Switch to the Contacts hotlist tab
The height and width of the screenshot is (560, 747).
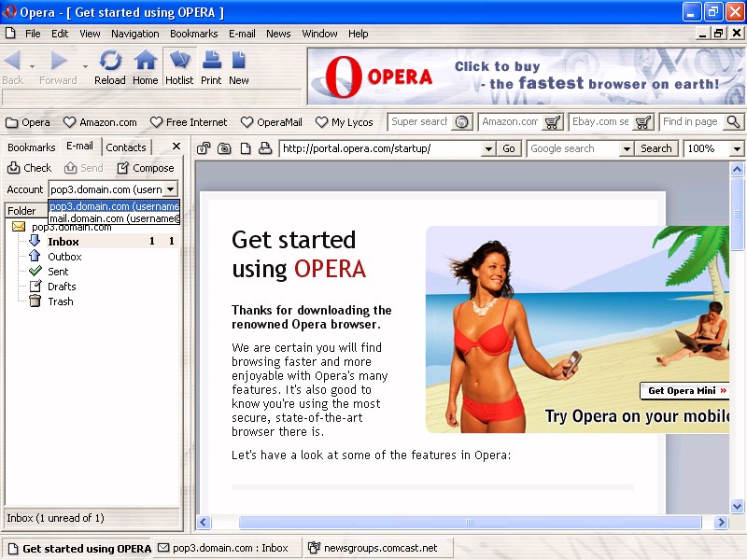tap(126, 147)
